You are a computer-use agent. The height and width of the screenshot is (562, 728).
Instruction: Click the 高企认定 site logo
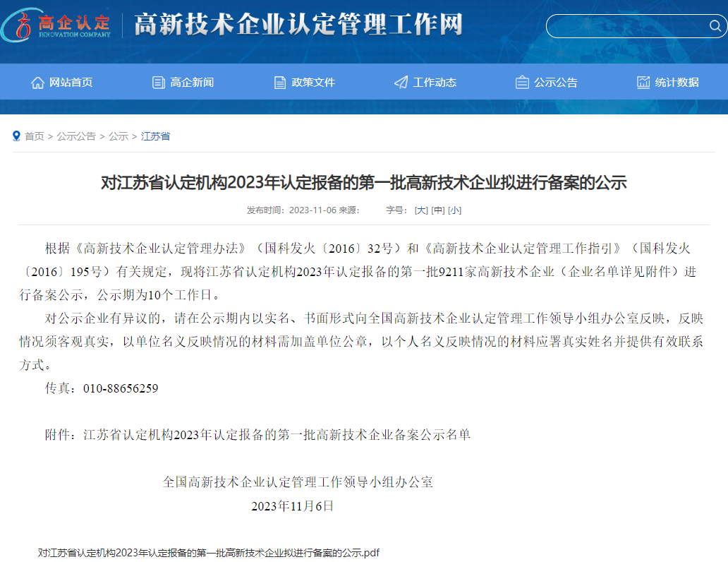[56, 25]
